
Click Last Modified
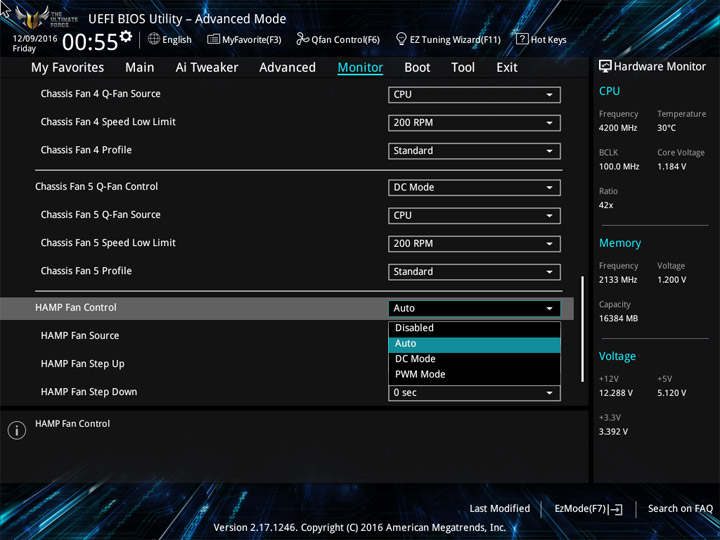point(500,509)
